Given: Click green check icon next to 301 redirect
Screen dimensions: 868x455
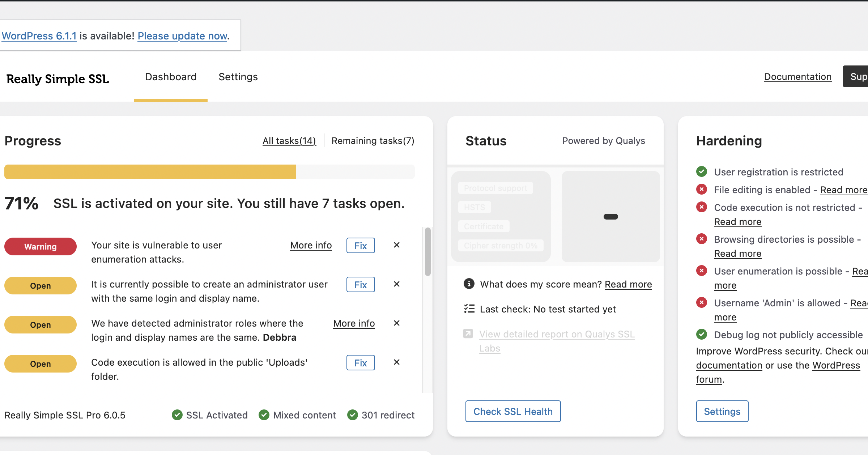Looking at the screenshot, I should click(x=353, y=415).
